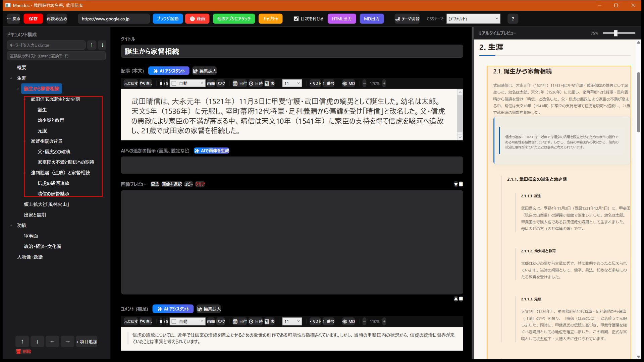644x362 pixels.
Task: Save the document with 保存
Action: [x=33, y=19]
